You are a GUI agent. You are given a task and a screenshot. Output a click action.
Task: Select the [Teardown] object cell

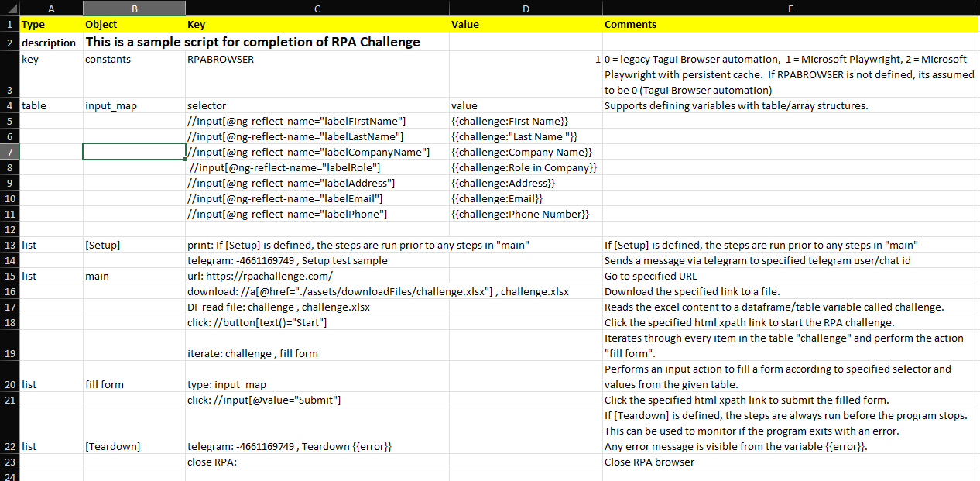[133, 447]
